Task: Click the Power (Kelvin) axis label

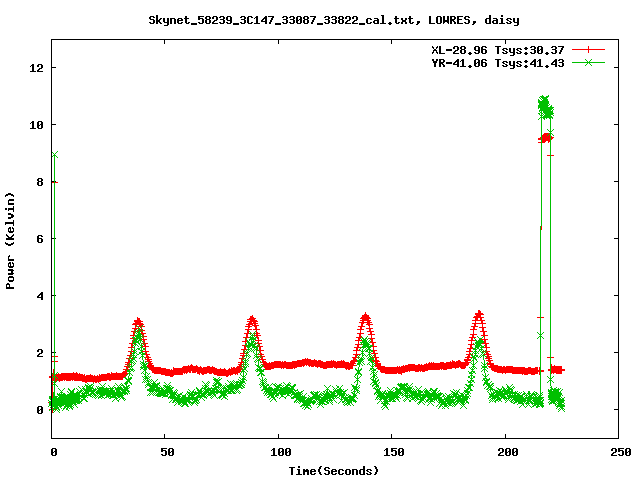Action: point(10,241)
